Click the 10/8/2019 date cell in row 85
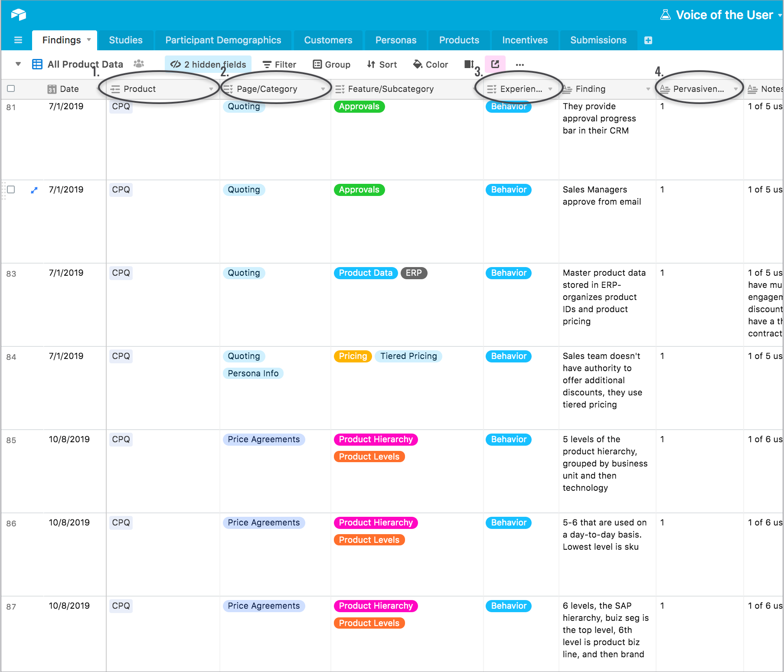 pyautogui.click(x=69, y=440)
